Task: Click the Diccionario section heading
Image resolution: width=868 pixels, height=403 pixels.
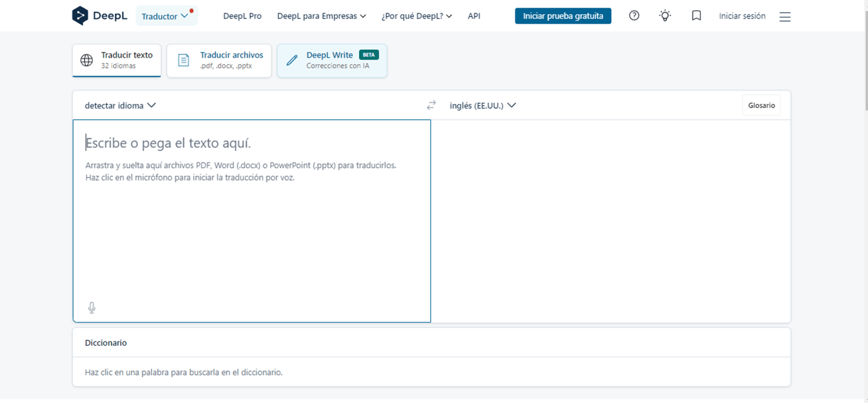Action: click(106, 343)
